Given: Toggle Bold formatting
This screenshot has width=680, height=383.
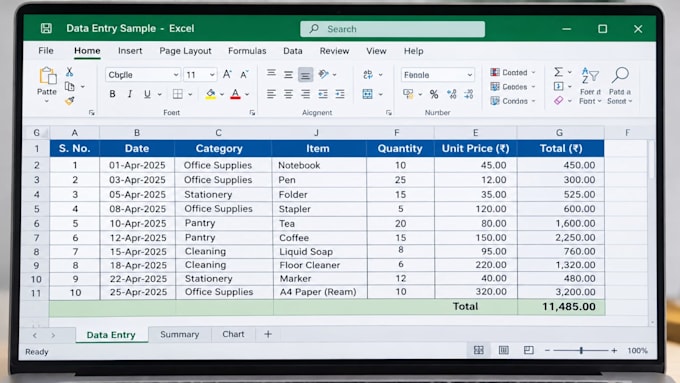Looking at the screenshot, I should [112, 94].
